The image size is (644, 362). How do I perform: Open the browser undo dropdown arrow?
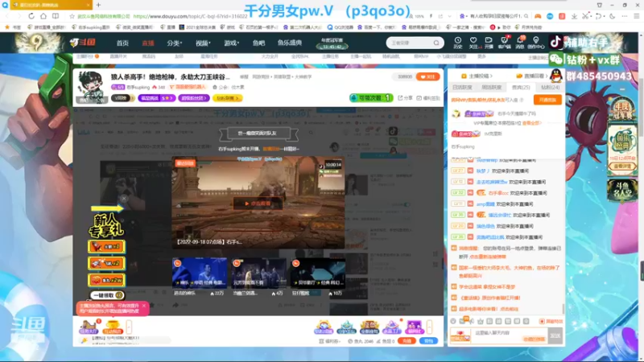point(603,16)
